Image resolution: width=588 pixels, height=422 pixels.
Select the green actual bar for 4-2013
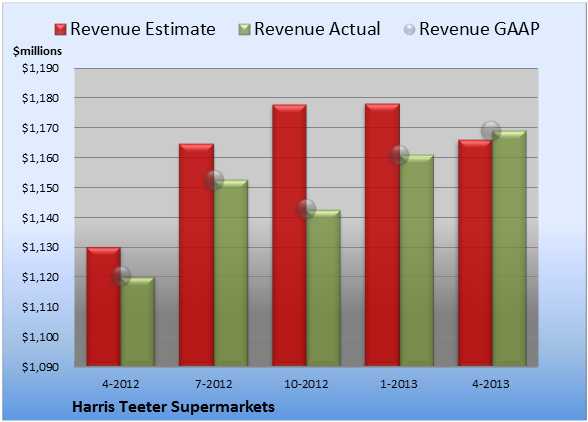(509, 248)
